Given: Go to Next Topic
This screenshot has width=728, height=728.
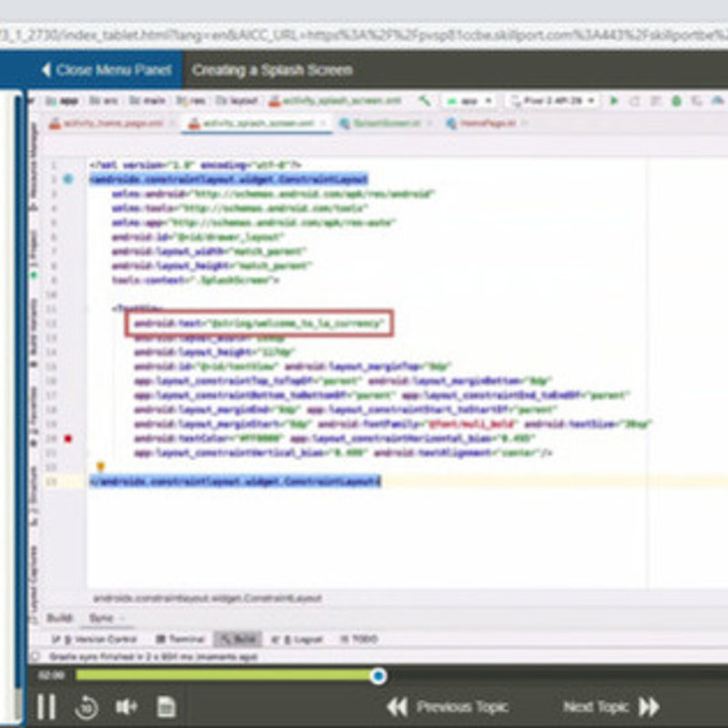Looking at the screenshot, I should click(x=611, y=707).
